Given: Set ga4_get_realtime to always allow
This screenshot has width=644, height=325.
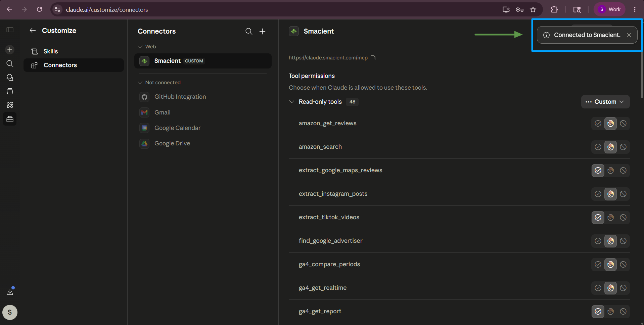Looking at the screenshot, I should [x=598, y=288].
